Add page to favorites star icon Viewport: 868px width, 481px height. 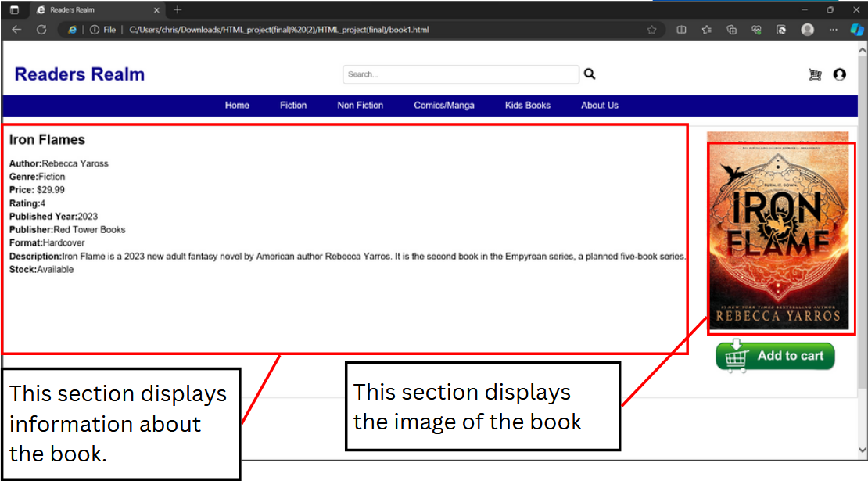point(651,30)
